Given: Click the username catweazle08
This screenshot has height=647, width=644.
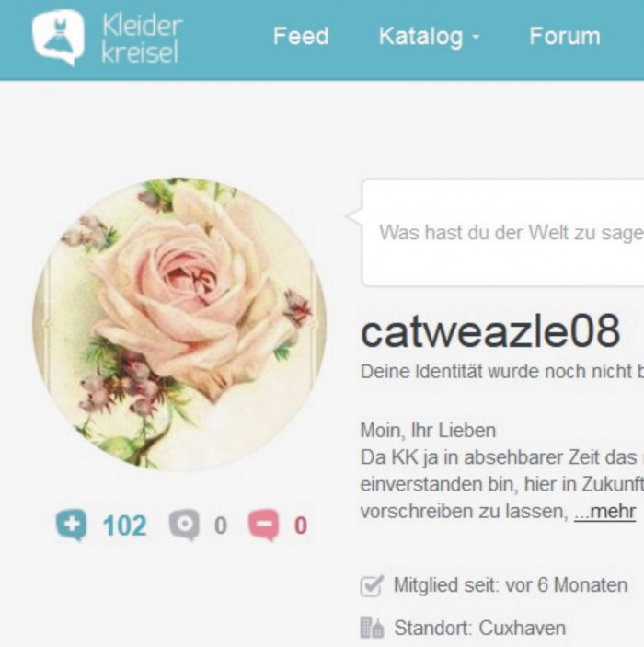Looking at the screenshot, I should click(x=490, y=331).
